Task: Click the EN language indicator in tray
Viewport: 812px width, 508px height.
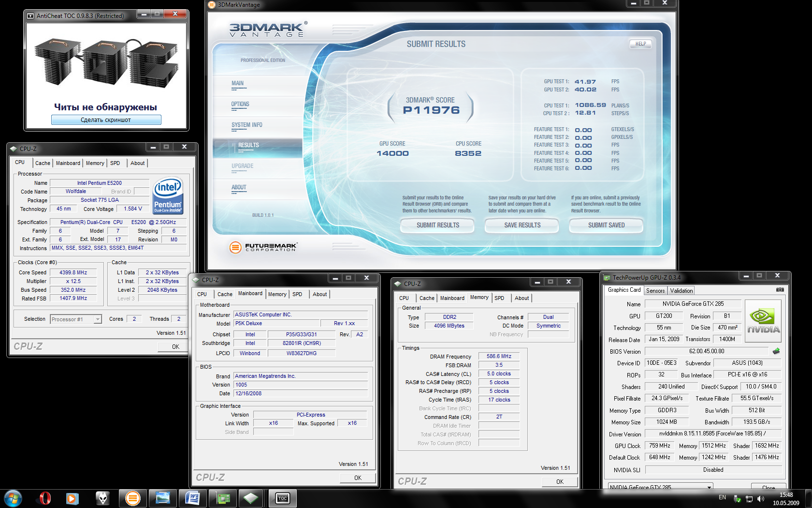Action: pyautogui.click(x=722, y=497)
